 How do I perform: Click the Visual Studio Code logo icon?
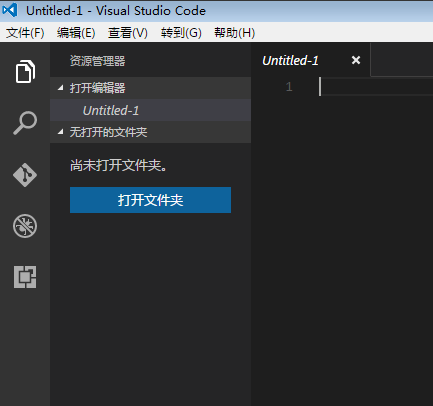[10, 10]
